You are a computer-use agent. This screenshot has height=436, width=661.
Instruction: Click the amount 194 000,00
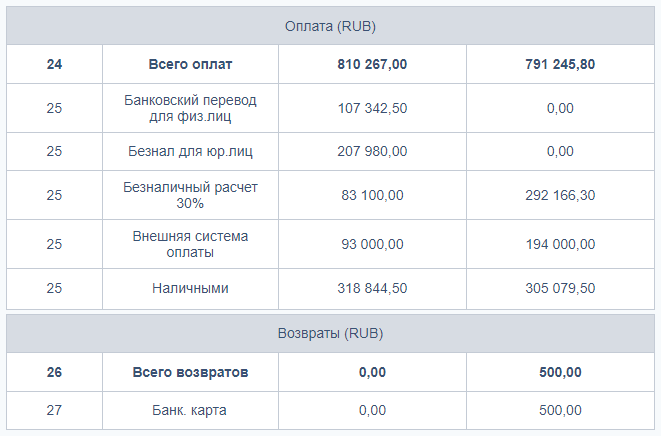[560, 244]
